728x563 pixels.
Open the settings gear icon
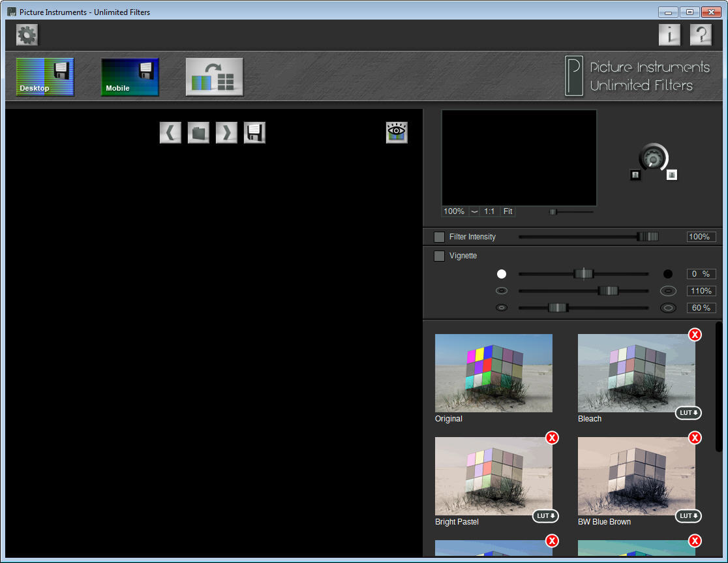coord(27,35)
